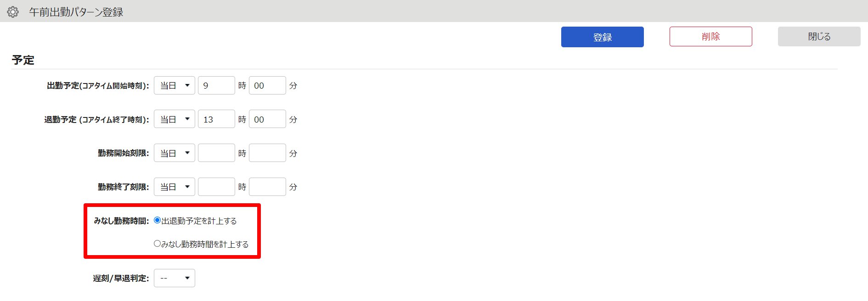
Task: Open the 当日 dropdown for 勤務終了刻限
Action: click(175, 187)
